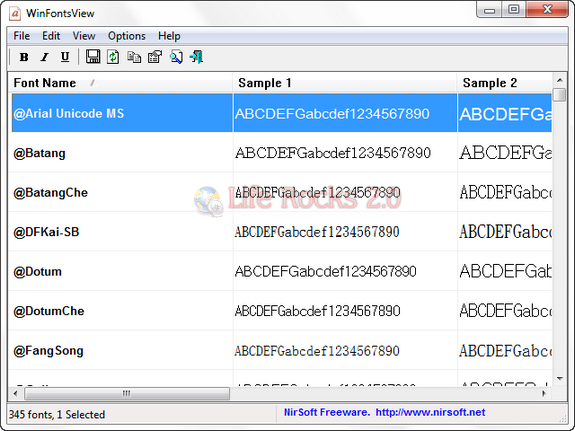Viewport: 575px width, 431px height.
Task: Click the horizontal scrollbar thumb
Action: tap(127, 394)
